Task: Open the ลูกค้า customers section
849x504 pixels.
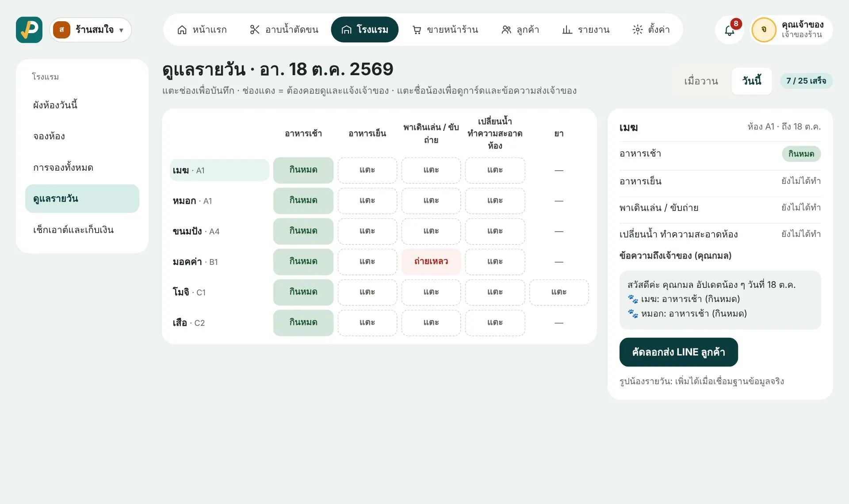Action: [x=520, y=30]
